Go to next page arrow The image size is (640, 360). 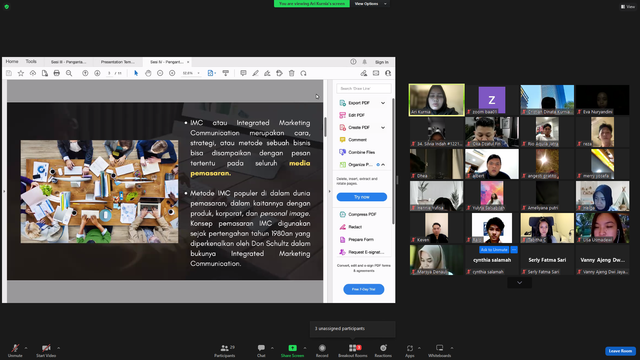[97, 73]
